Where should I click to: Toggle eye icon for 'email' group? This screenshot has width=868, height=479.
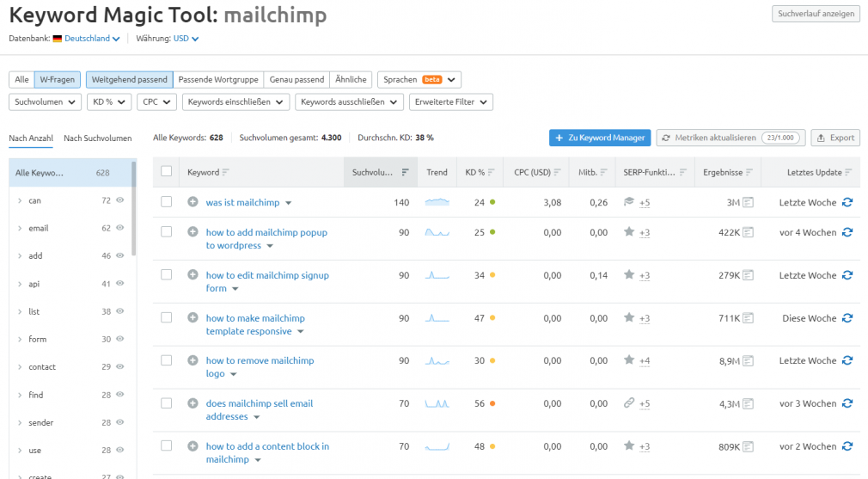tap(119, 228)
